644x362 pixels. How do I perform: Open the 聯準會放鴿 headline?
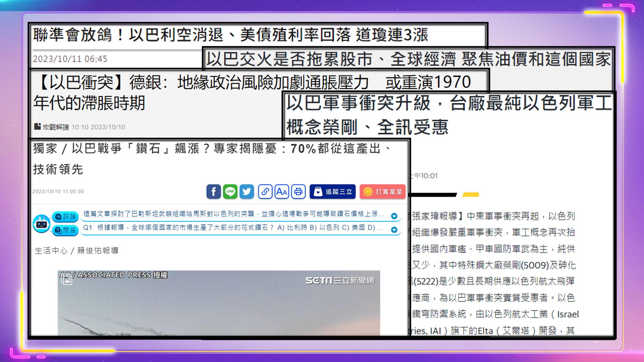230,35
